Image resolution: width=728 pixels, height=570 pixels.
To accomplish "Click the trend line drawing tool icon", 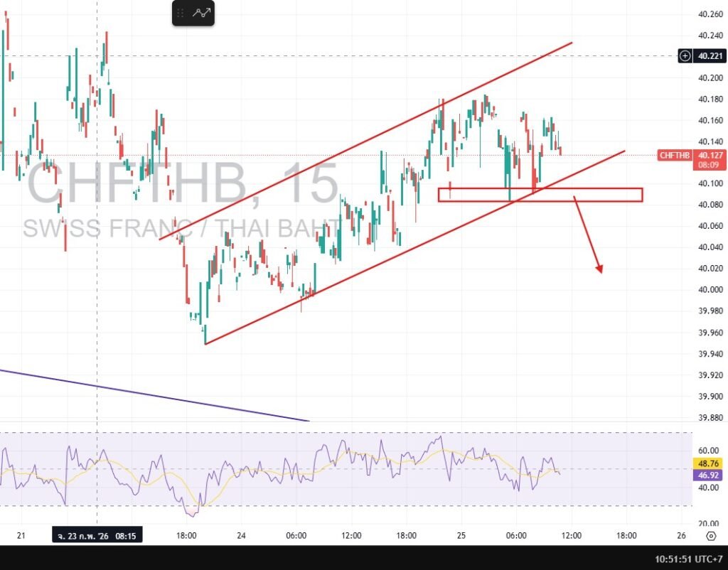I will pyautogui.click(x=203, y=13).
